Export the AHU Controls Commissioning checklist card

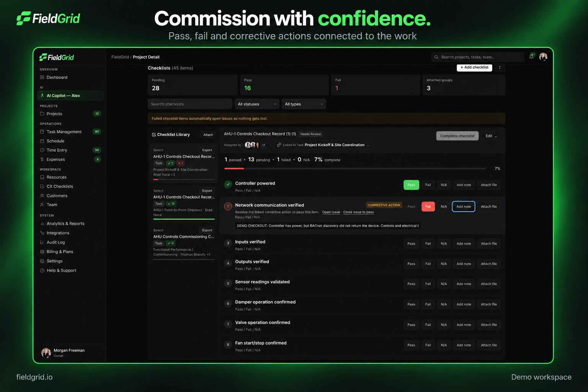point(207,230)
